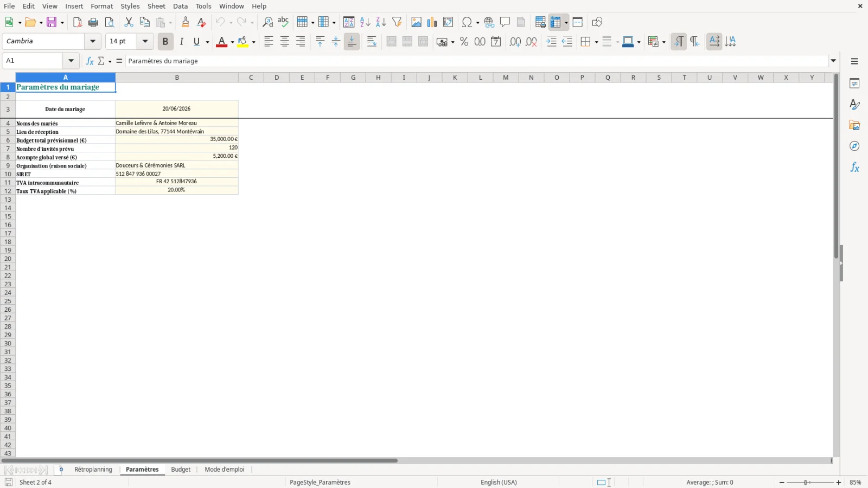868x488 pixels.
Task: Insert chart
Action: pos(432,22)
